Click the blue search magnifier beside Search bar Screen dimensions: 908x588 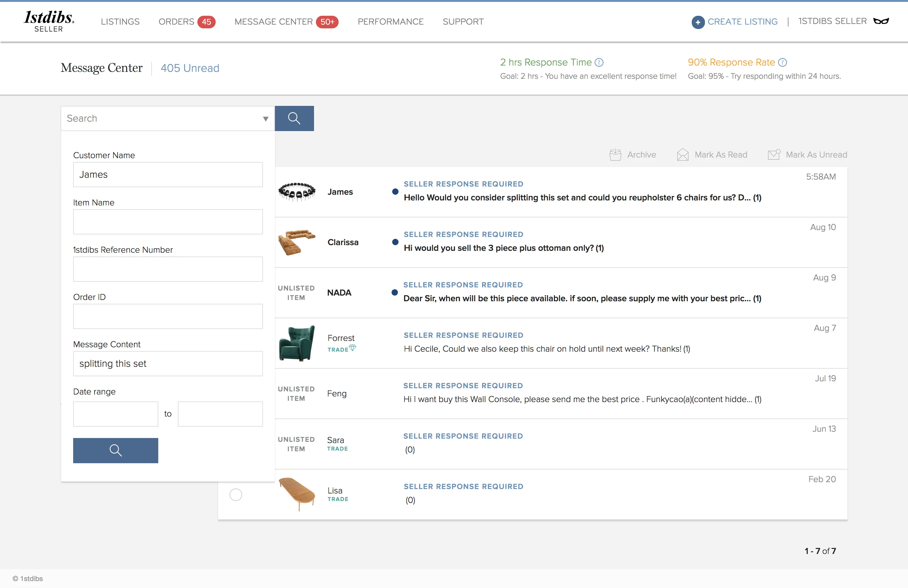(294, 118)
